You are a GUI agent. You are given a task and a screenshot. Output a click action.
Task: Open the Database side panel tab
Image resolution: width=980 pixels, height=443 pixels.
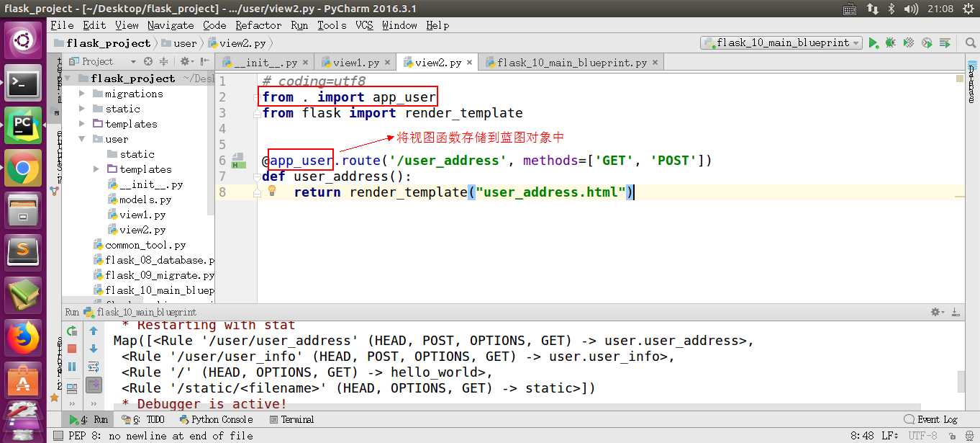971,83
